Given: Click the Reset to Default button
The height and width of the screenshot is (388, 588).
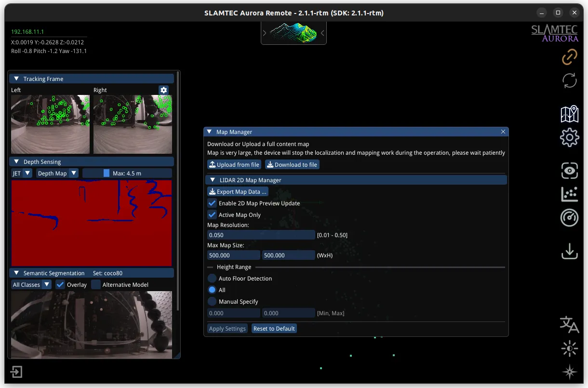Looking at the screenshot, I should (x=274, y=328).
